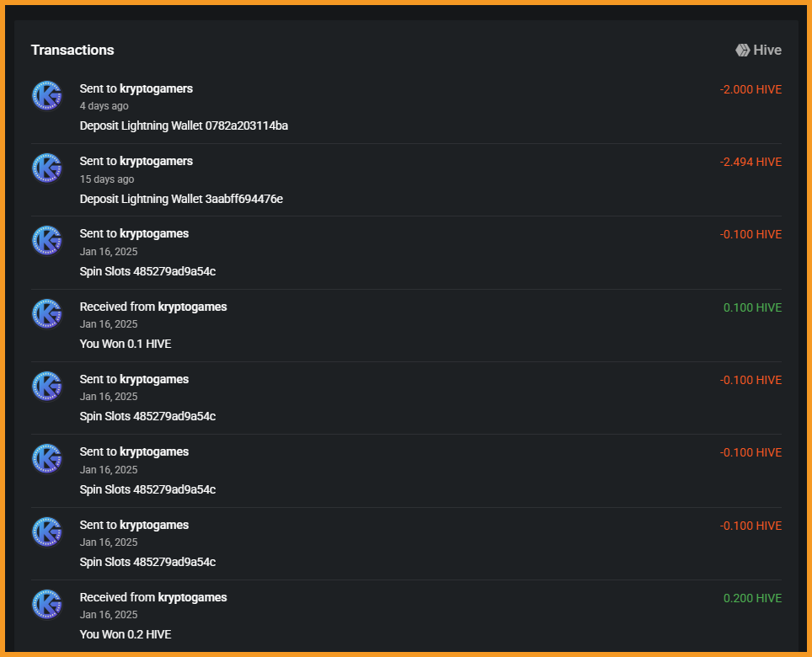
Task: Open kryptogamers profile from the 15 days ago transaction
Action: coord(156,161)
